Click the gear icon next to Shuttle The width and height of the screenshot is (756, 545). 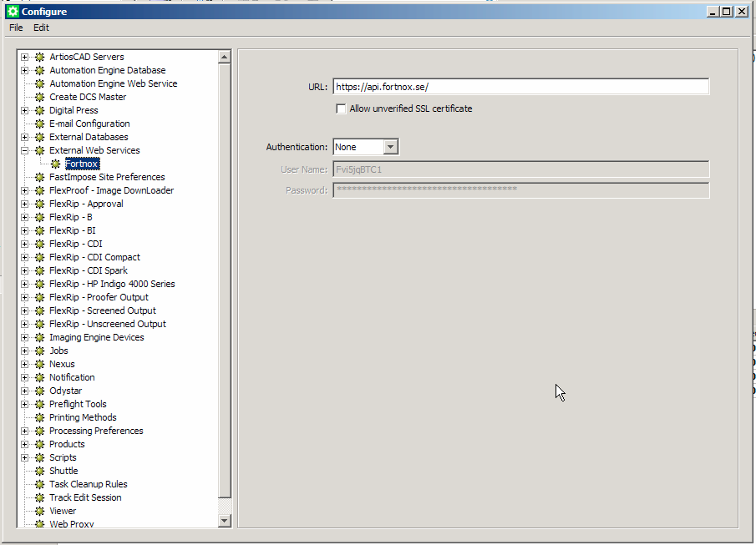[x=39, y=471]
